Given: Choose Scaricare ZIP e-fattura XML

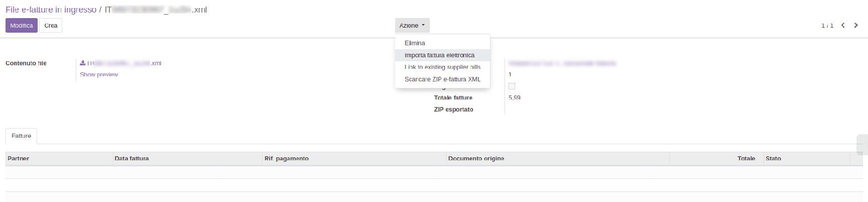Looking at the screenshot, I should point(442,79).
